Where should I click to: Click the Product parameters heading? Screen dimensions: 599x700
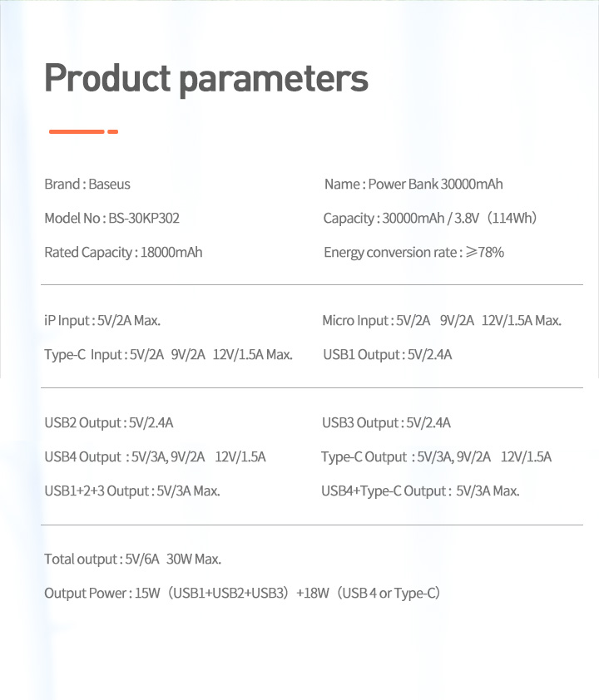tap(206, 79)
